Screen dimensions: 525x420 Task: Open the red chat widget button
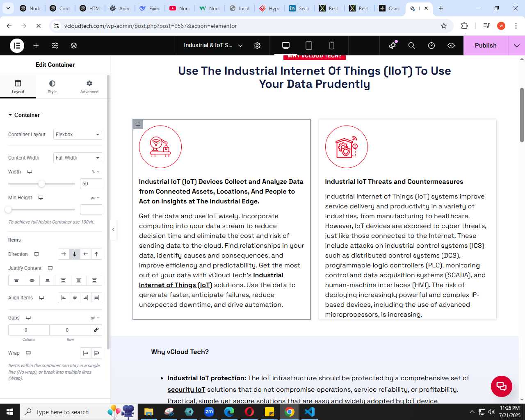click(502, 386)
